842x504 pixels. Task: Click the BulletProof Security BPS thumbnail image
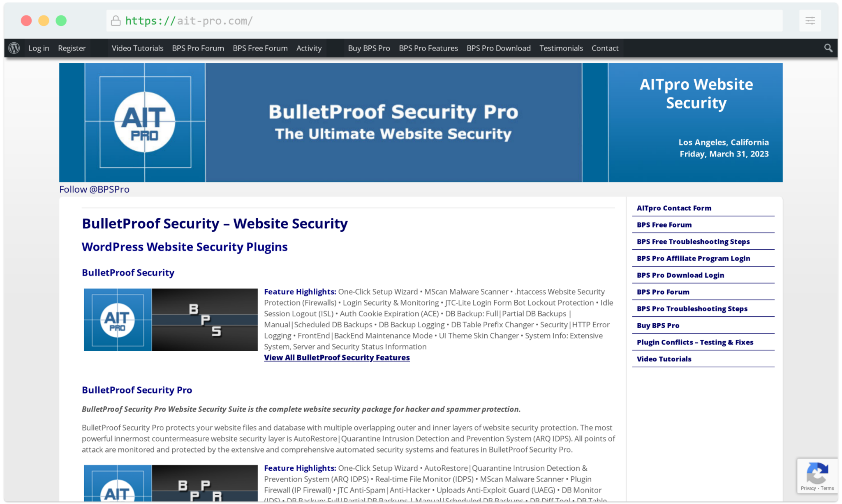click(171, 320)
